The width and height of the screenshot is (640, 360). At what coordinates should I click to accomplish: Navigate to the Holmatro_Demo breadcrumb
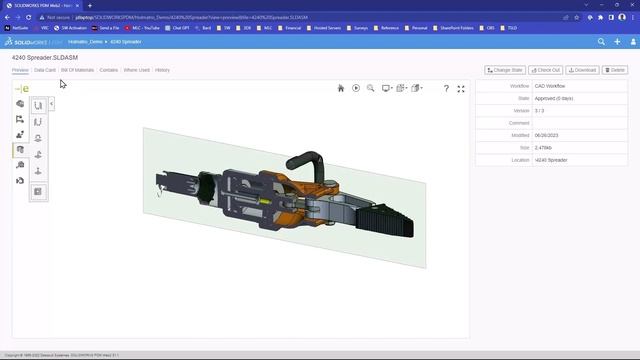tap(85, 42)
